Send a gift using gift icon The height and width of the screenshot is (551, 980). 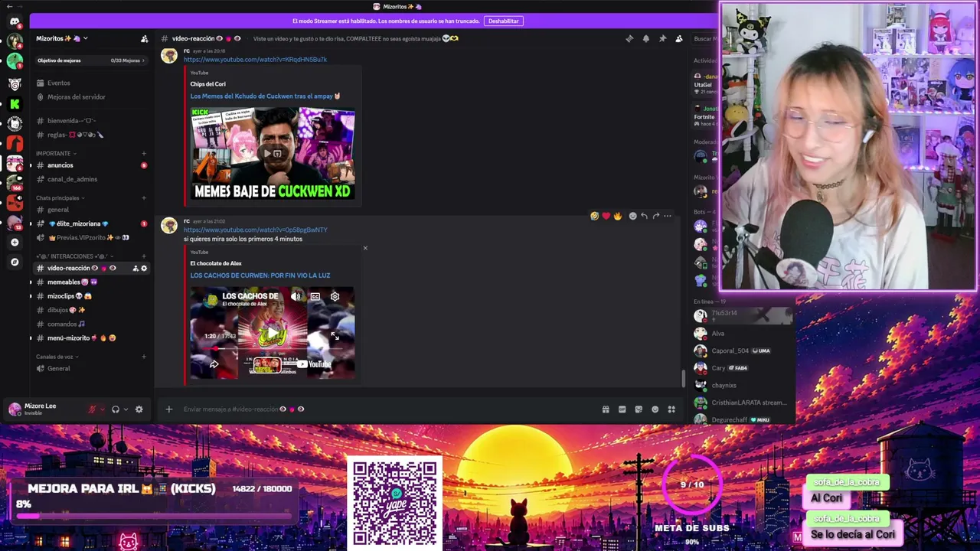[x=606, y=409]
